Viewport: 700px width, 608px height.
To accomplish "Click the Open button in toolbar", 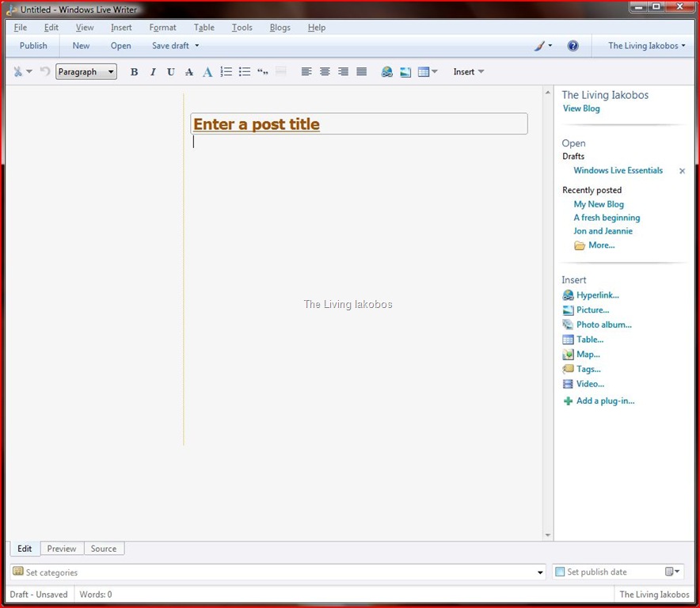I will click(121, 46).
